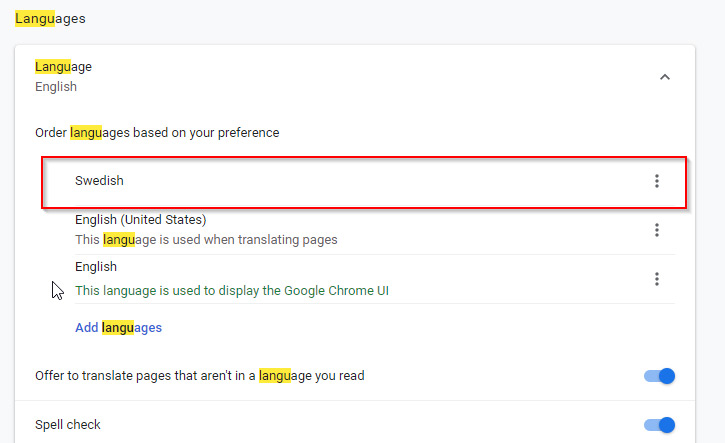Image resolution: width=725 pixels, height=443 pixels.
Task: Open the three-dot menu for English
Action: (x=657, y=279)
